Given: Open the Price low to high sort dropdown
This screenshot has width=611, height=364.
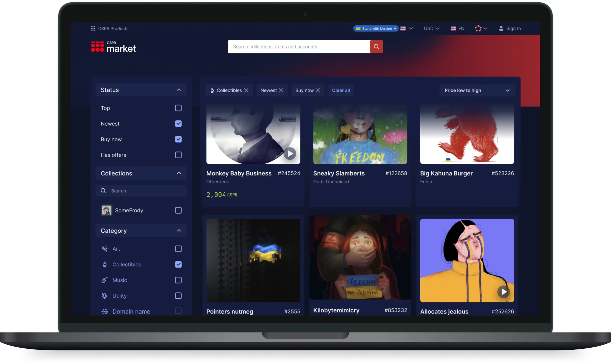Looking at the screenshot, I should 477,90.
